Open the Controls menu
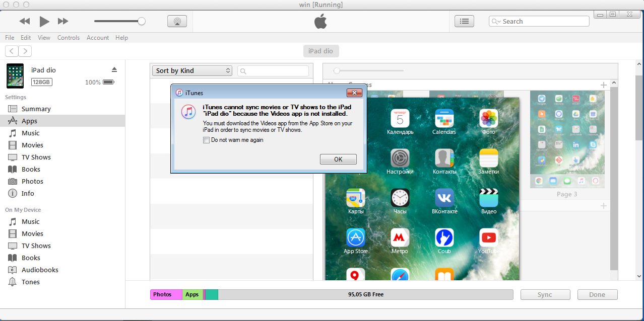Image resolution: width=644 pixels, height=321 pixels. point(69,38)
